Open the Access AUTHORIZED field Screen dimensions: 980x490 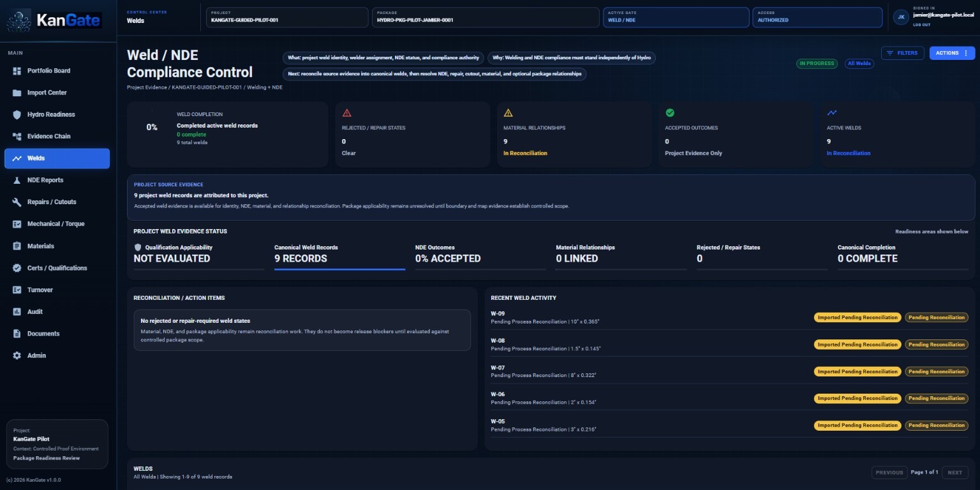tap(817, 17)
